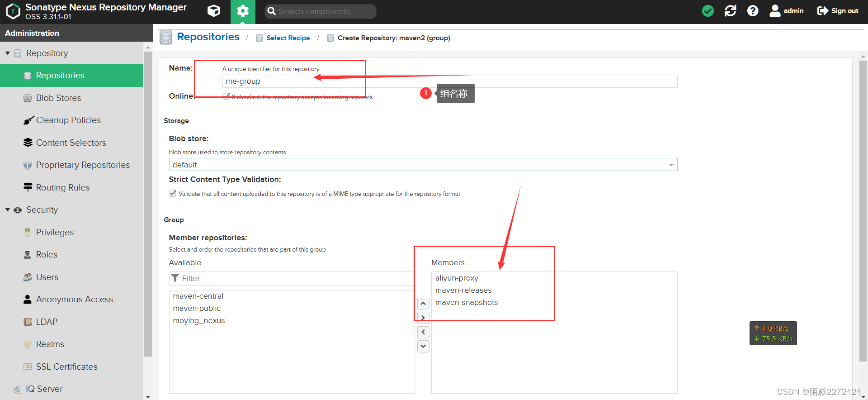Click the Privileges medal icon

(28, 232)
